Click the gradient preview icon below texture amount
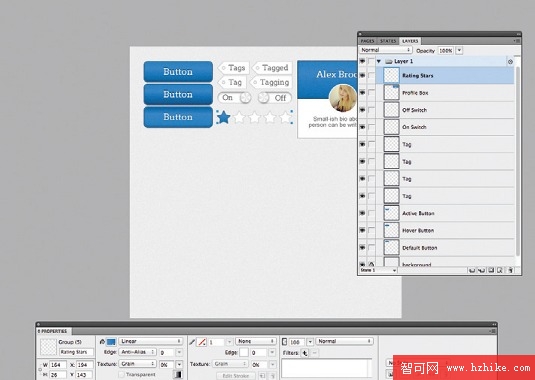The image size is (535, 380). [178, 375]
